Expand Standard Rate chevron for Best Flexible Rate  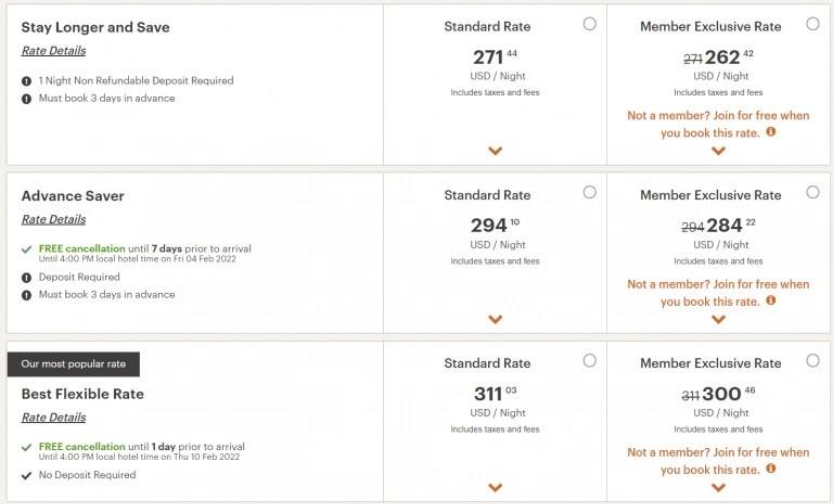coord(495,488)
